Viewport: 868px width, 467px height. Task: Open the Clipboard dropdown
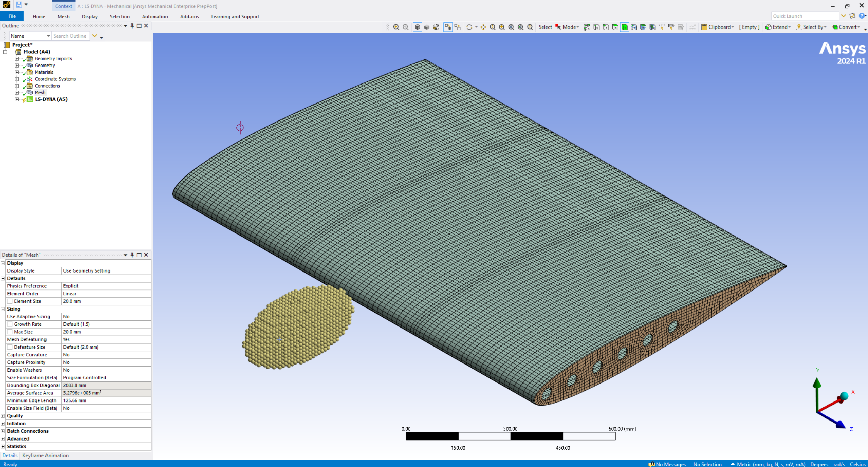(x=718, y=27)
